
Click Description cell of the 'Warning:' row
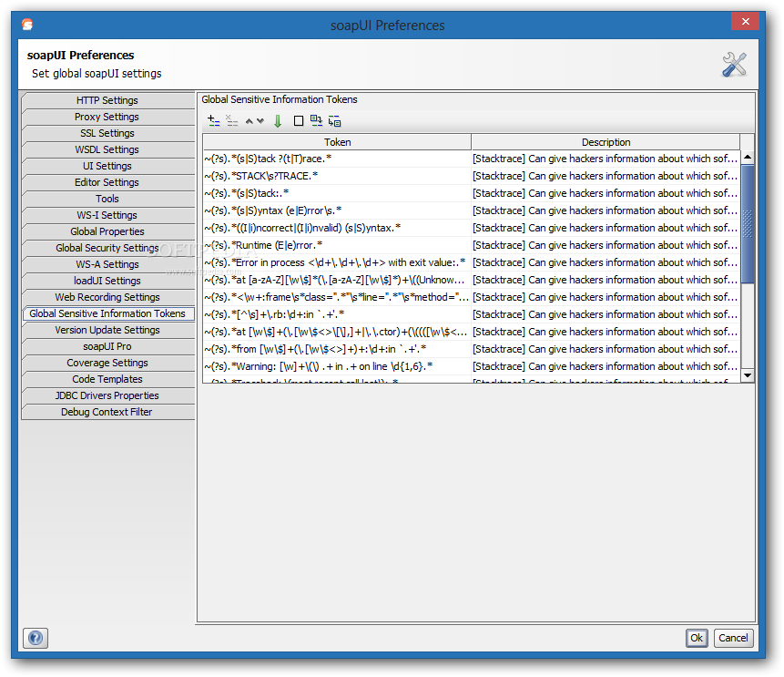coord(606,367)
